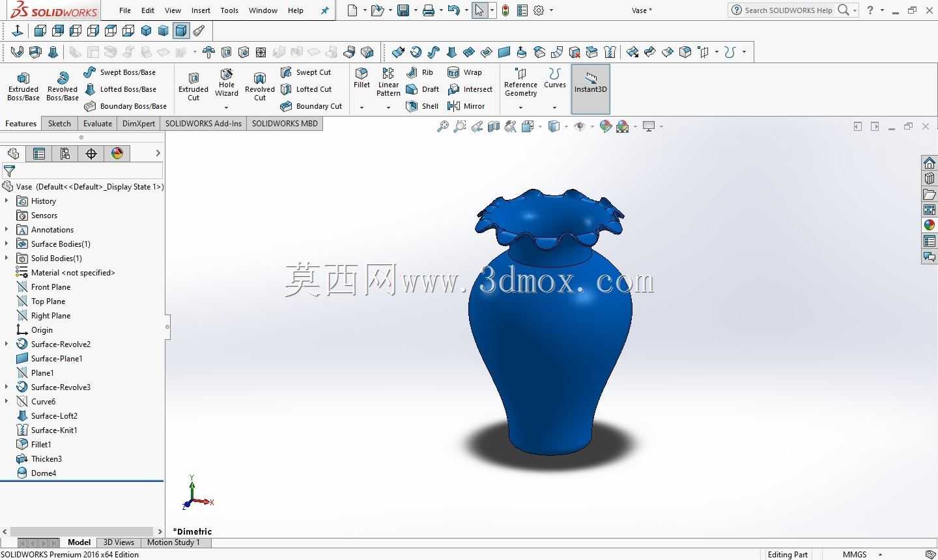
Task: Switch to the DimXpert tab
Action: coord(139,124)
